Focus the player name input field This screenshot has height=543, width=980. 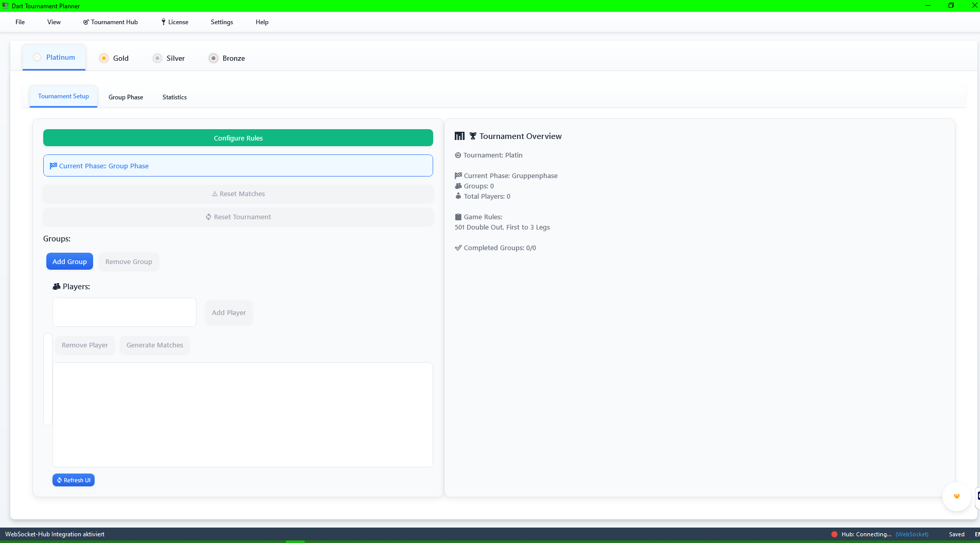124,312
